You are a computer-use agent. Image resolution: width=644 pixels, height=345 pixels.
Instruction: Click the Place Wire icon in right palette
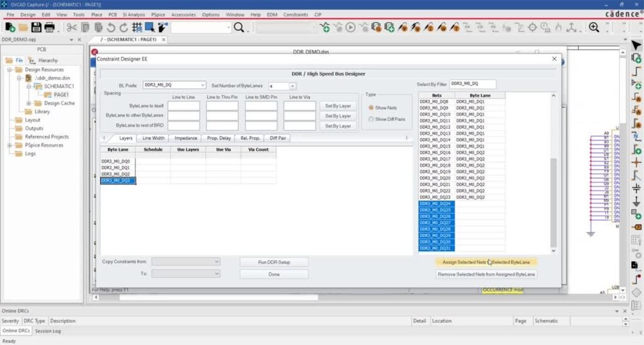(636, 71)
